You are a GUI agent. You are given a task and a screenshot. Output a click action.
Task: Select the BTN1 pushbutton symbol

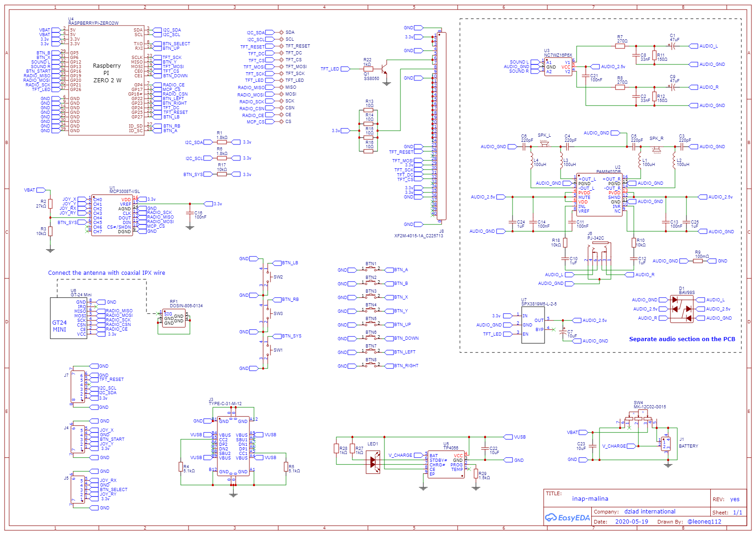pos(371,269)
